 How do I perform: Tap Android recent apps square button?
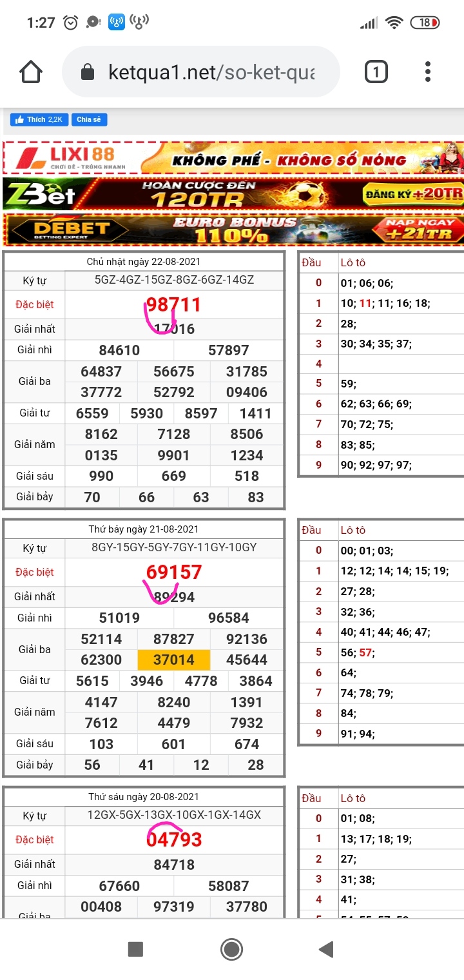[135, 949]
